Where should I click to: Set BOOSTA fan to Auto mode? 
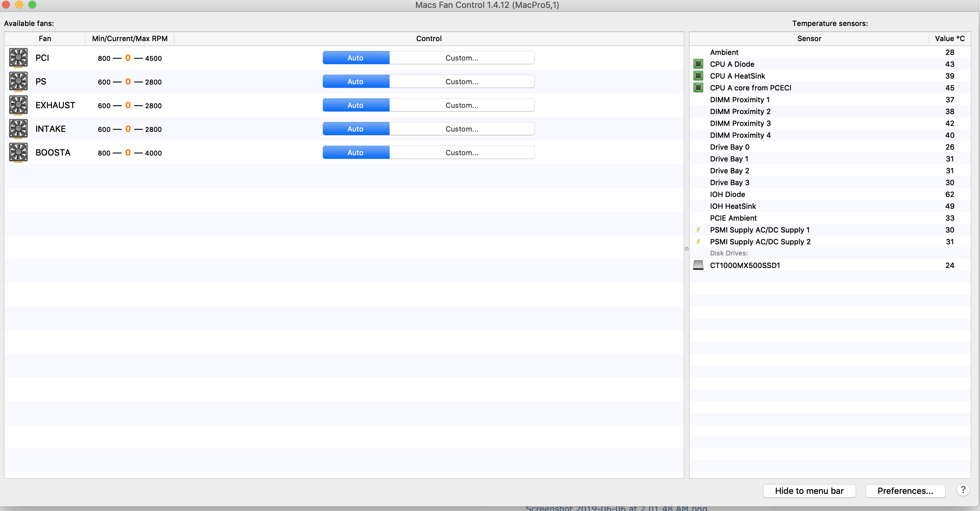[x=356, y=153]
